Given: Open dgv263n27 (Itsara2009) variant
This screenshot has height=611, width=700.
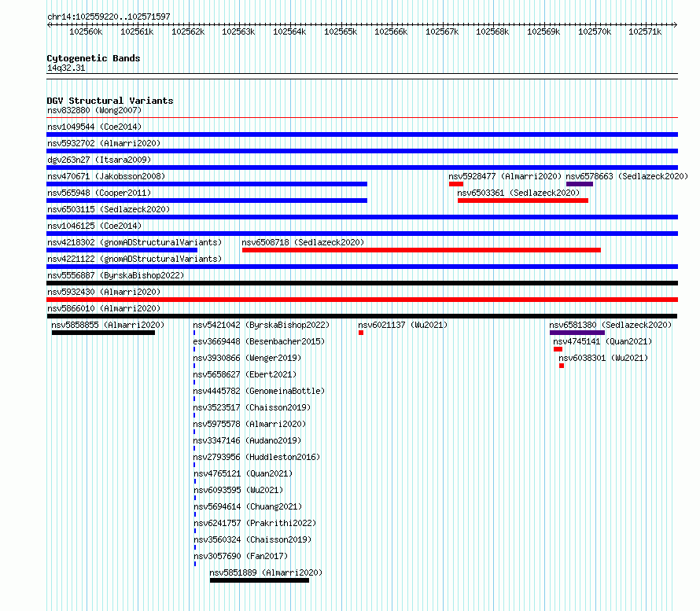Looking at the screenshot, I should click(99, 160).
